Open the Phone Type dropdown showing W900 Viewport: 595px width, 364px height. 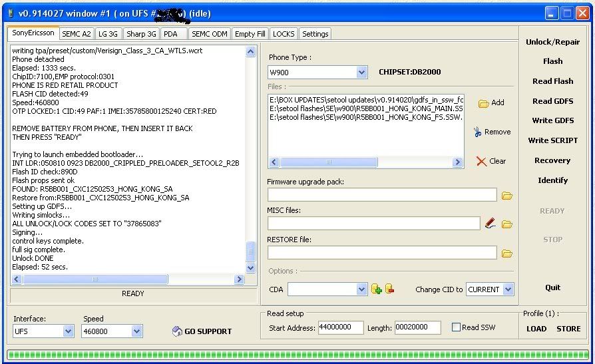tap(361, 72)
